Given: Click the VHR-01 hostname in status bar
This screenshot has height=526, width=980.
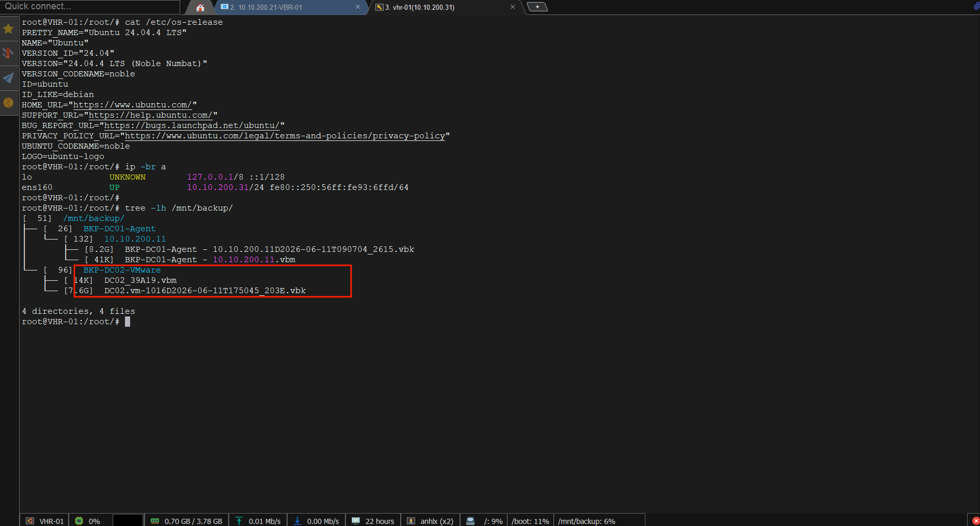Looking at the screenshot, I should [x=52, y=521].
